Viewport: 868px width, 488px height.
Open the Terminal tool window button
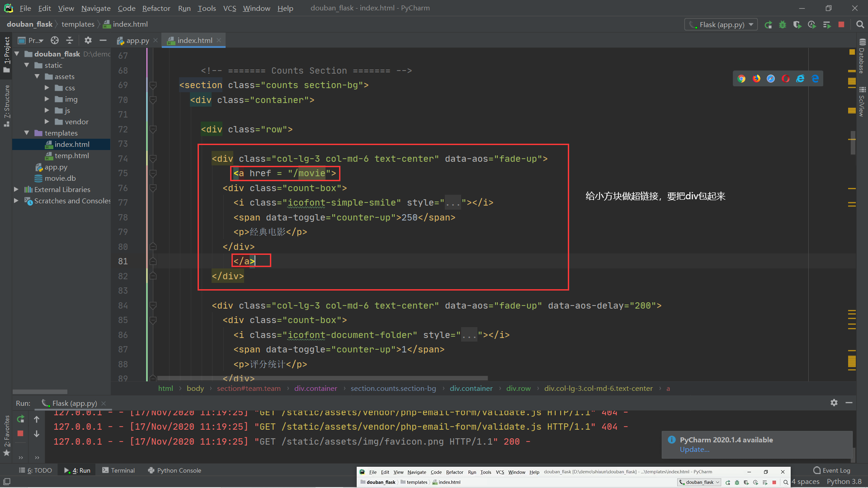pyautogui.click(x=118, y=470)
